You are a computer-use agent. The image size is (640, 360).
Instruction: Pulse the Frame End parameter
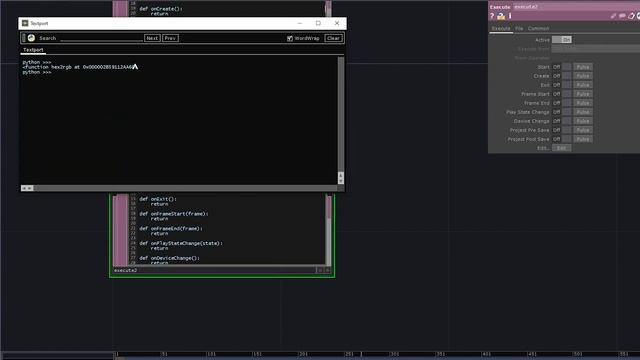pos(583,103)
